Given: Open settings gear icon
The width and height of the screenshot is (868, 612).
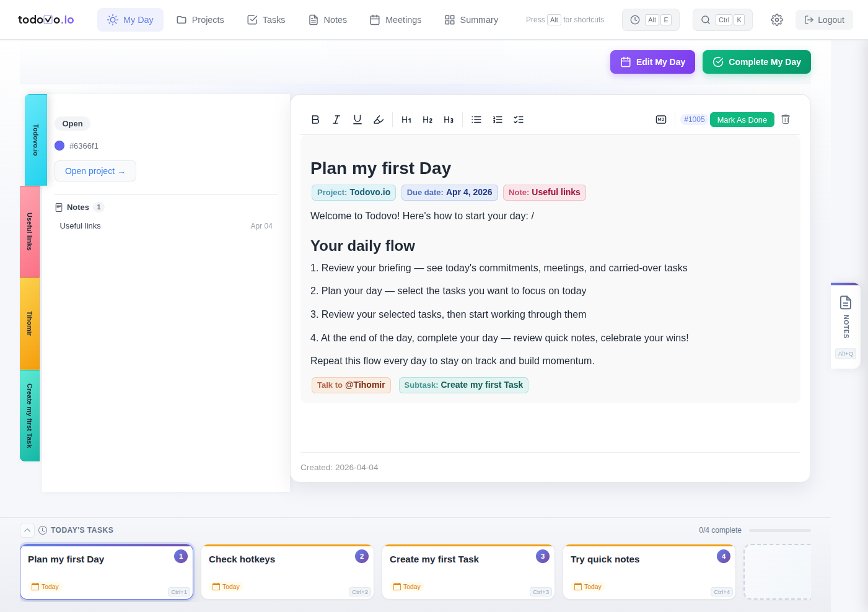Looking at the screenshot, I should [777, 20].
